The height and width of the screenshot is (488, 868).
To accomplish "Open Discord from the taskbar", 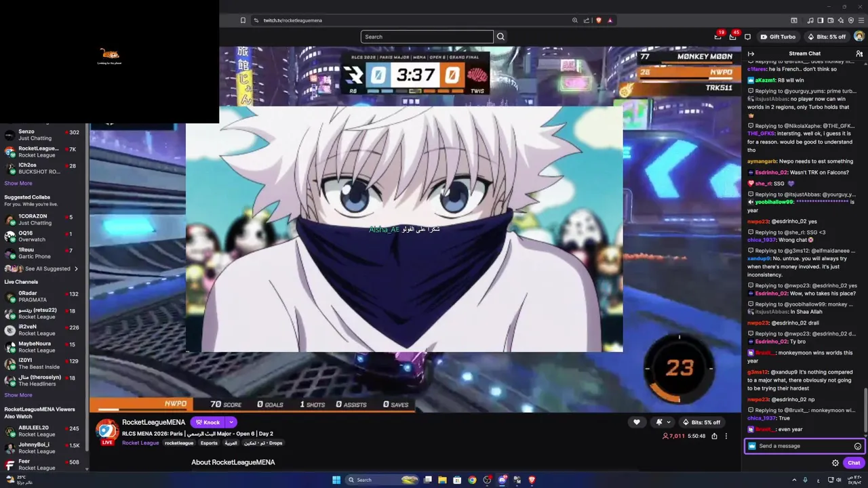I will pos(502,480).
